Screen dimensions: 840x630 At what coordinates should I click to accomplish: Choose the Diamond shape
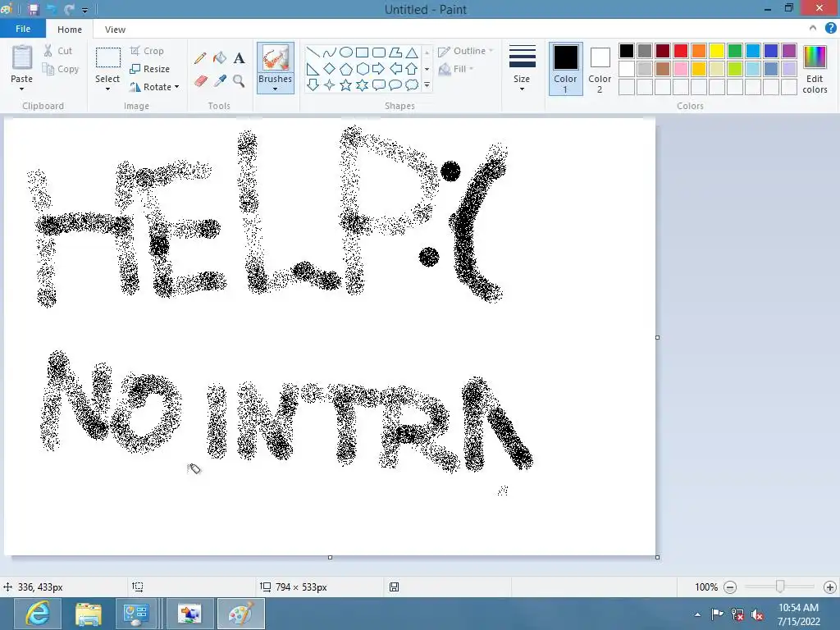[330, 69]
